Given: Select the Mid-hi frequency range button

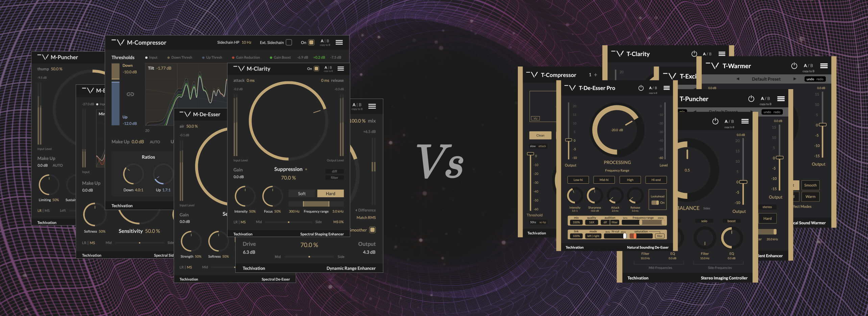Looking at the screenshot, I should (x=604, y=180).
